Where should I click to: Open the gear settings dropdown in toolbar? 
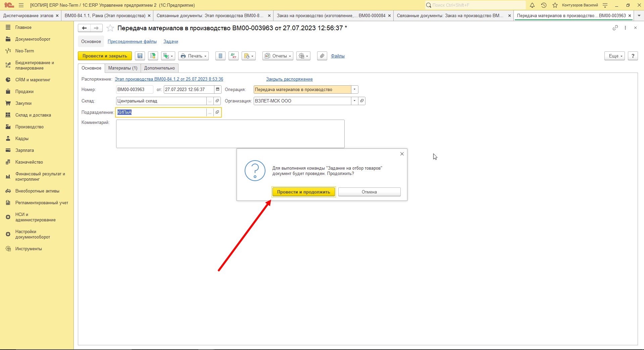pyautogui.click(x=303, y=56)
